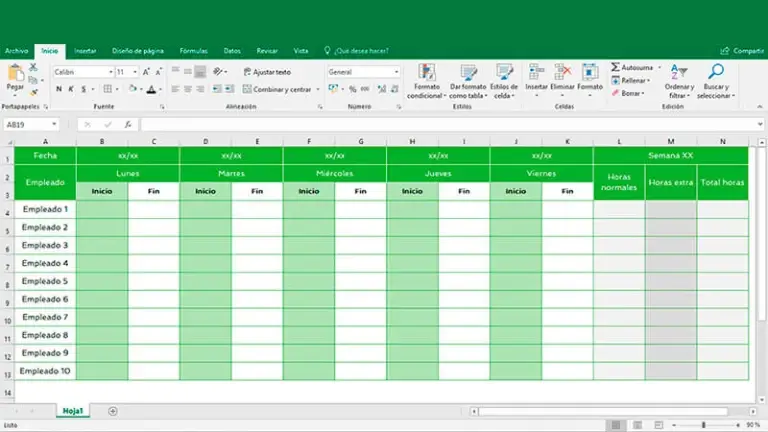Switch to the Revisar tab
Image resolution: width=768 pixels, height=432 pixels.
tap(267, 51)
